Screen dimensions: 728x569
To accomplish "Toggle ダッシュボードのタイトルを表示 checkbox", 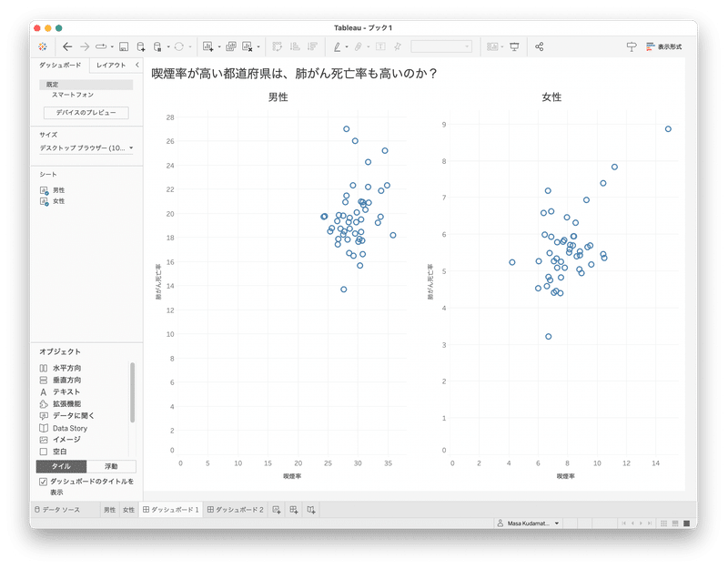I will tap(43, 482).
